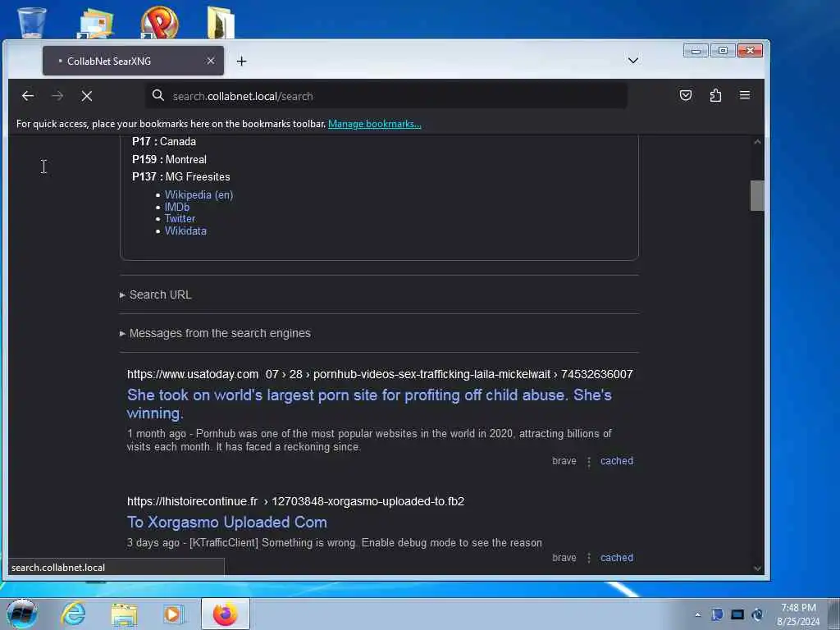This screenshot has width=840, height=630.
Task: Click the scrollbar up arrow
Action: coord(757,142)
